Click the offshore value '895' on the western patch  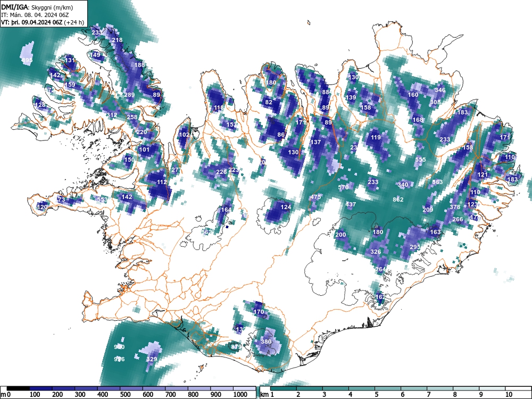[x=27, y=61]
